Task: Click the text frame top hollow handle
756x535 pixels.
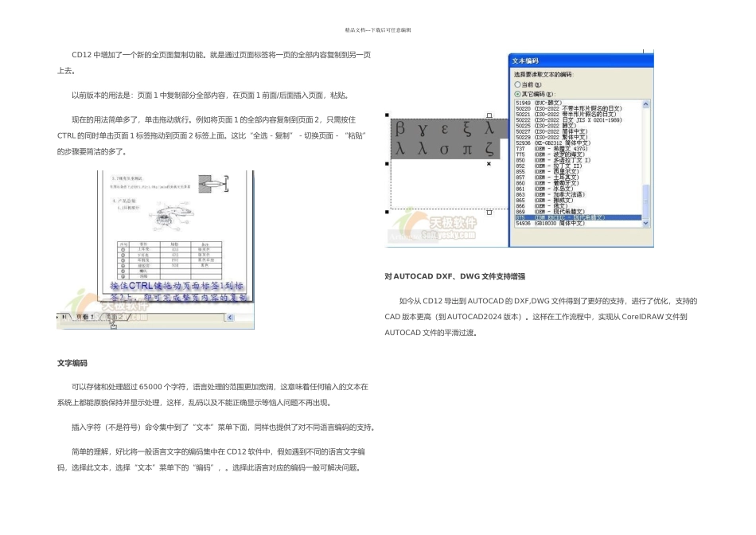Action: (489, 115)
